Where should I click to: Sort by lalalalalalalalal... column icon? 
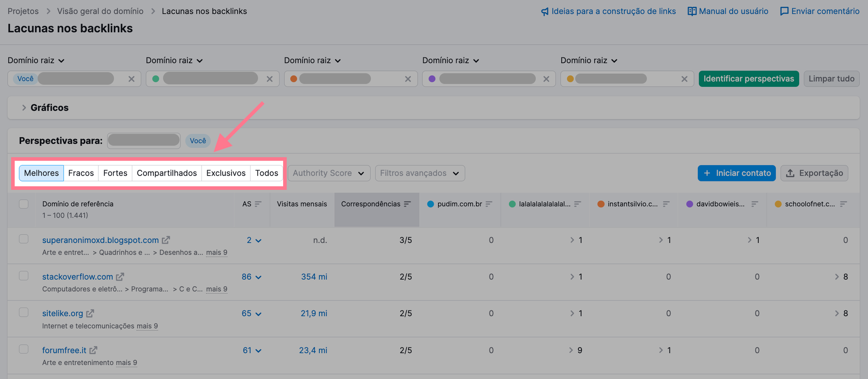coord(578,204)
